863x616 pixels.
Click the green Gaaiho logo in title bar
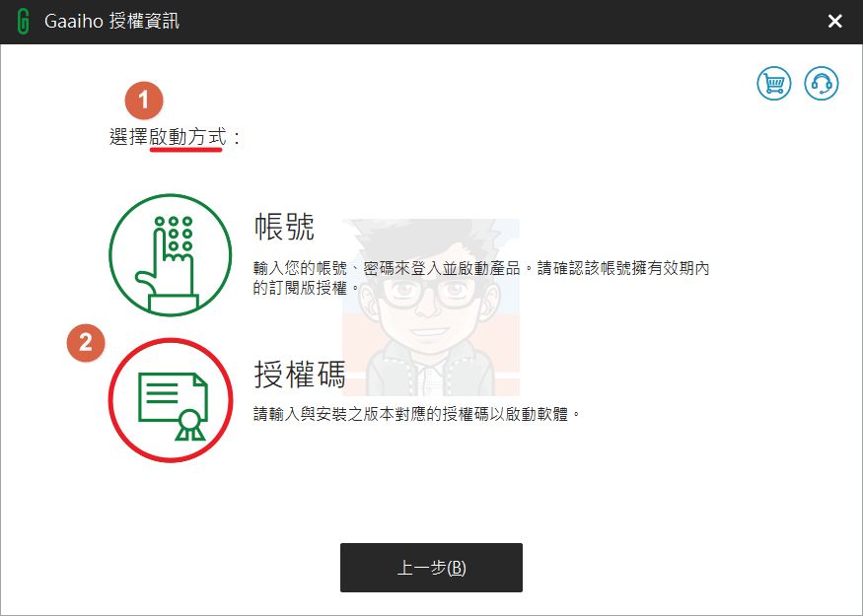click(23, 22)
